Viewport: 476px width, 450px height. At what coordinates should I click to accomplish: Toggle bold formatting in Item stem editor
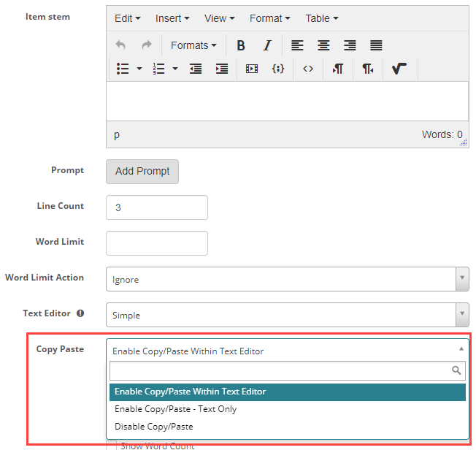point(241,45)
